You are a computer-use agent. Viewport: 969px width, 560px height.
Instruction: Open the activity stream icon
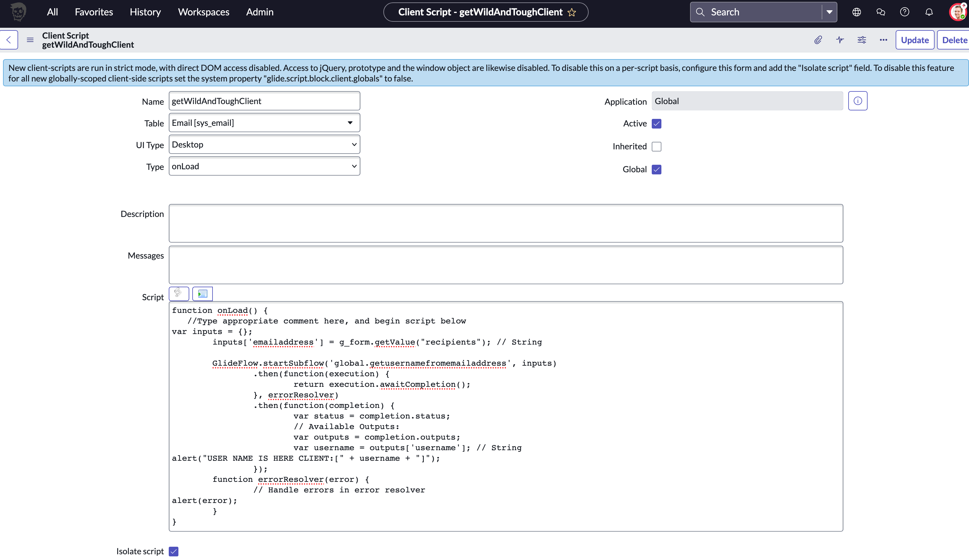[x=840, y=40]
